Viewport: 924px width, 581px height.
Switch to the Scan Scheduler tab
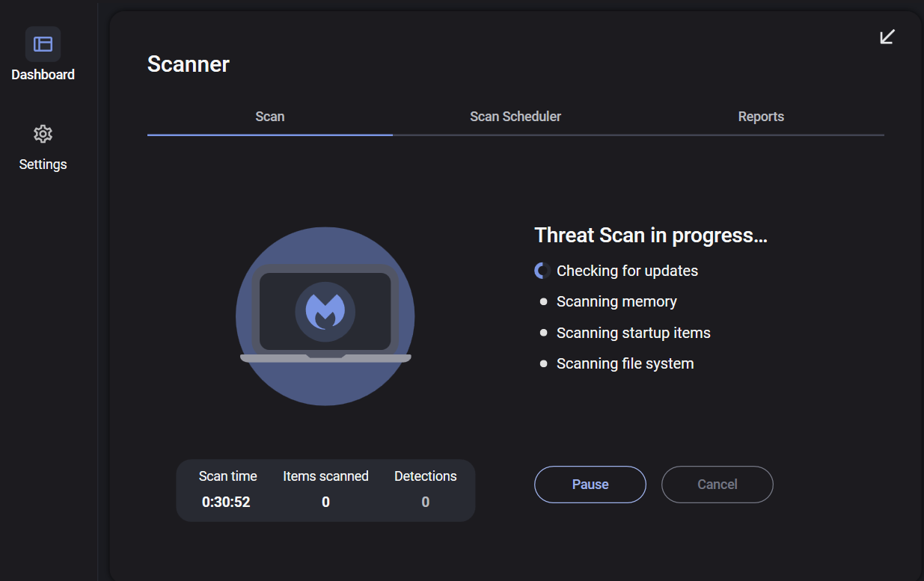click(x=515, y=117)
